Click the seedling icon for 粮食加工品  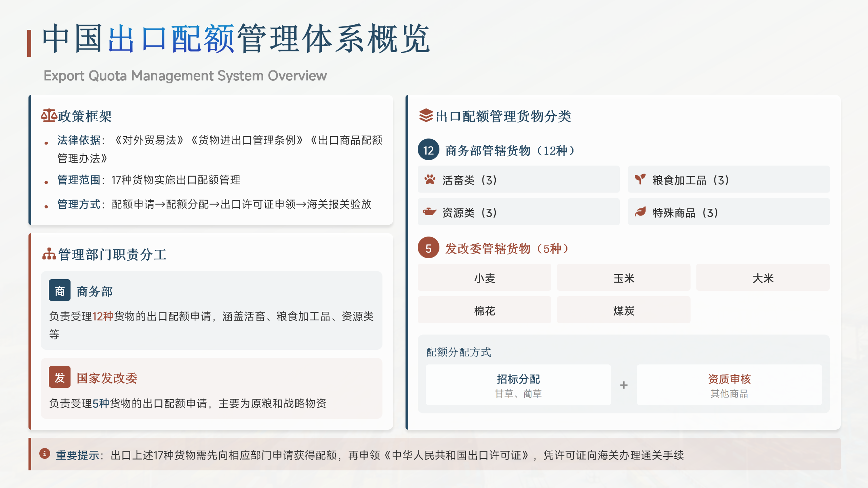click(640, 179)
